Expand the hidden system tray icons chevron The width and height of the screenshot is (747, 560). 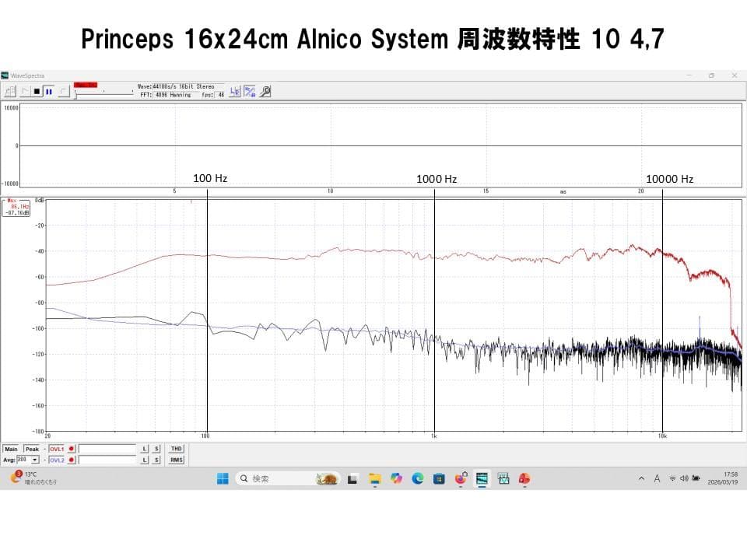point(641,478)
